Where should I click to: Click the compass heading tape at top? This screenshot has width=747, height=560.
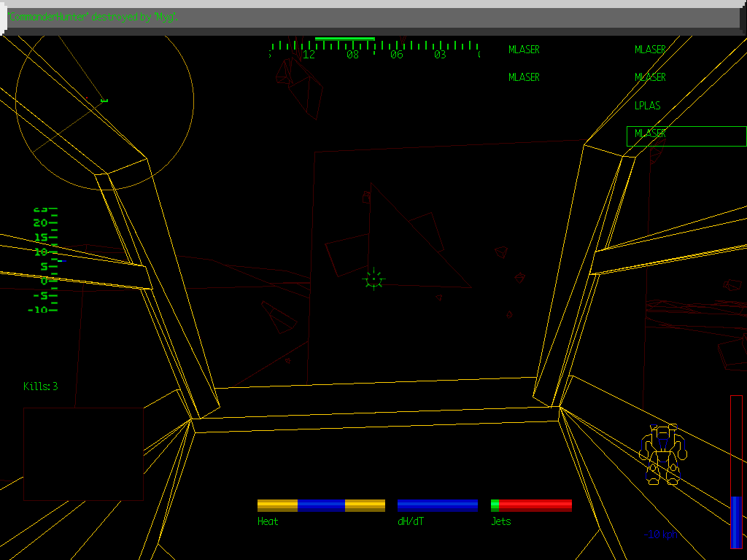374,50
